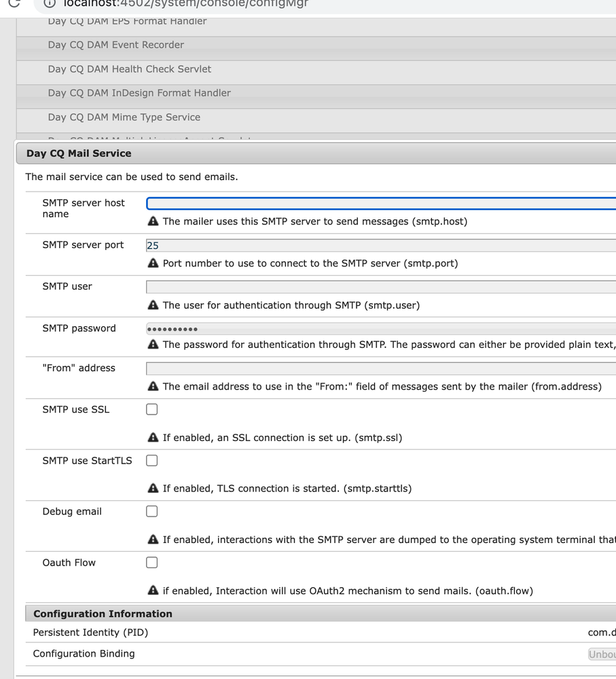The height and width of the screenshot is (679, 616).
Task: Click the Day CQ Mail Service dialog header
Action: (x=77, y=153)
